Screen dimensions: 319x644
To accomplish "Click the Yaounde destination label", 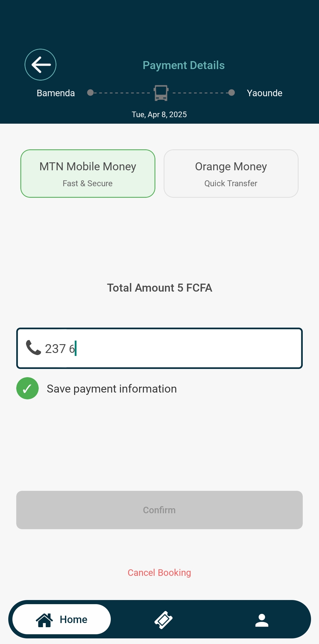I will coord(264,93).
